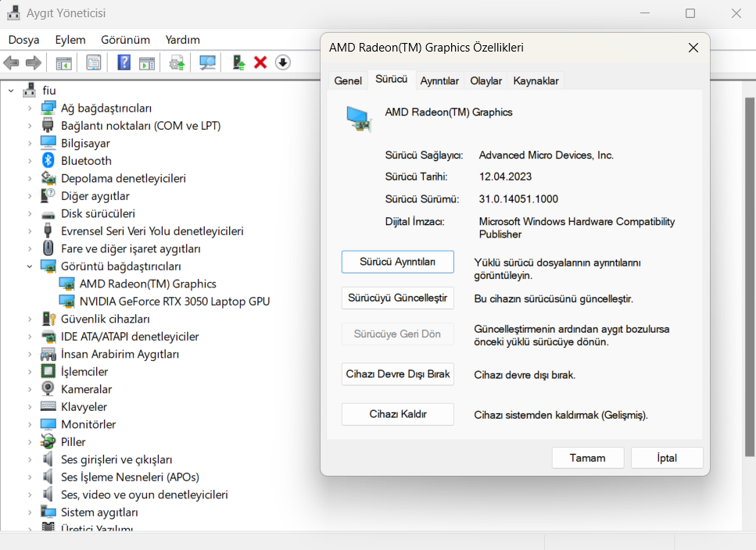
Task: Click the Update driver toolbar icon
Action: point(177,62)
